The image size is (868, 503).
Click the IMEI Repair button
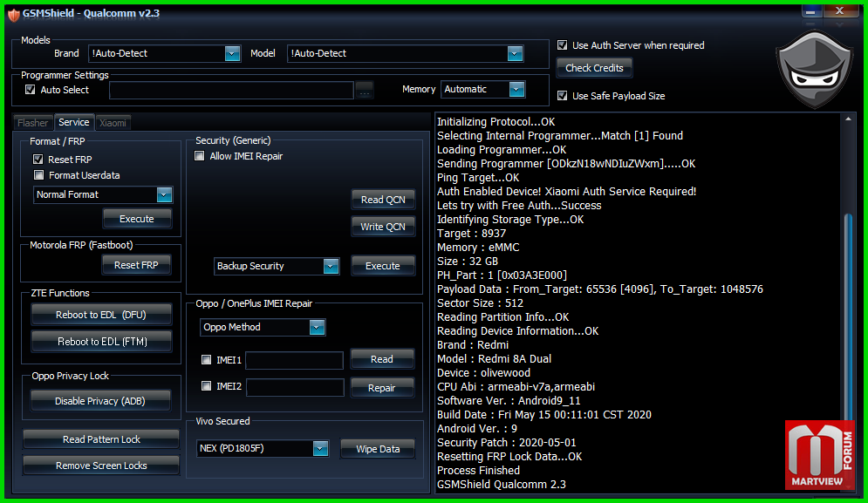coord(382,388)
